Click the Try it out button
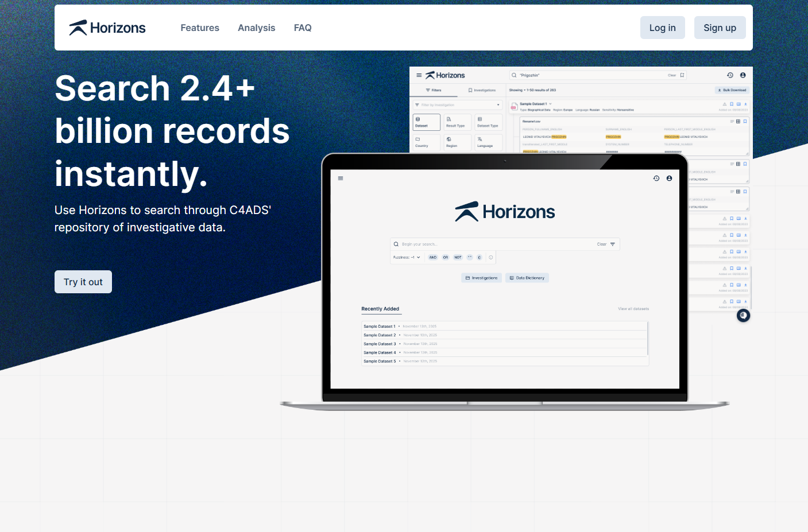Image resolution: width=808 pixels, height=532 pixels. [83, 282]
